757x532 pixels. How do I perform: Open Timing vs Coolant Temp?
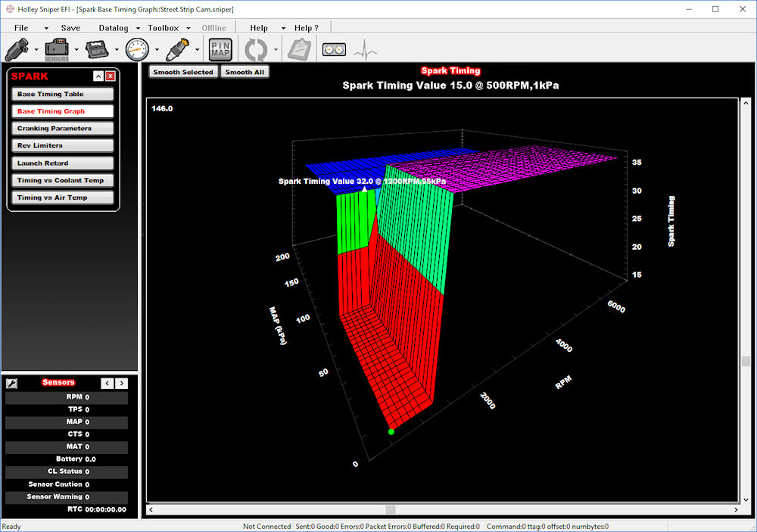pyautogui.click(x=63, y=180)
